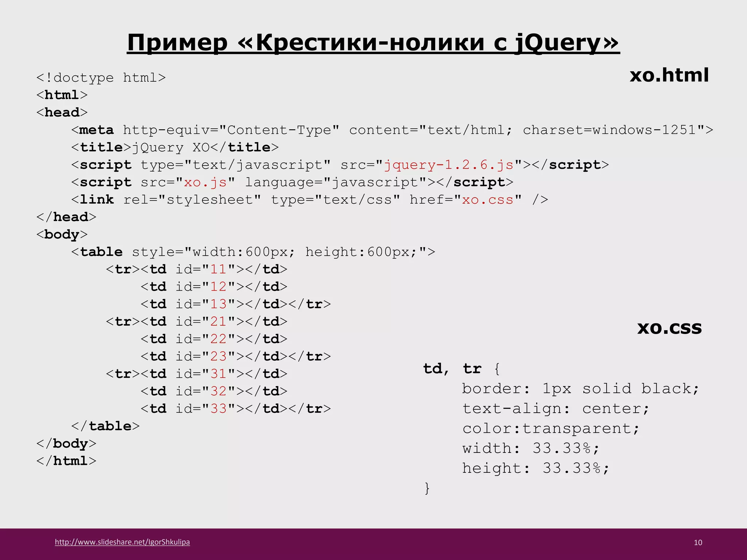Click the 'color:transparent;' rule
Viewport: 747px width, 560px height.
(x=551, y=429)
